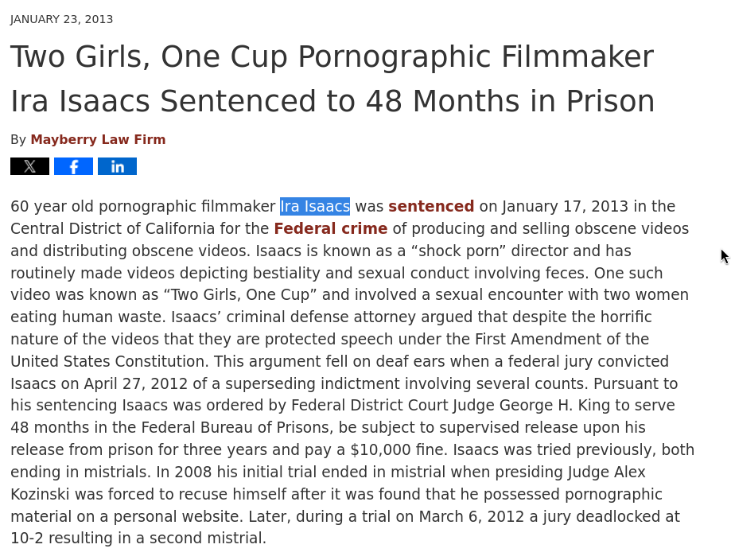Open the 'Federal crime' hyperlink
This screenshot has width=731, height=560.
click(x=331, y=228)
